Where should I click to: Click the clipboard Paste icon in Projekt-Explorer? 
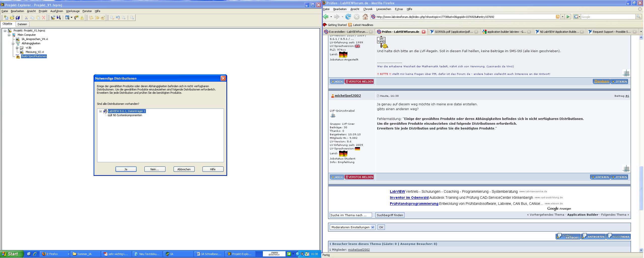point(38,18)
